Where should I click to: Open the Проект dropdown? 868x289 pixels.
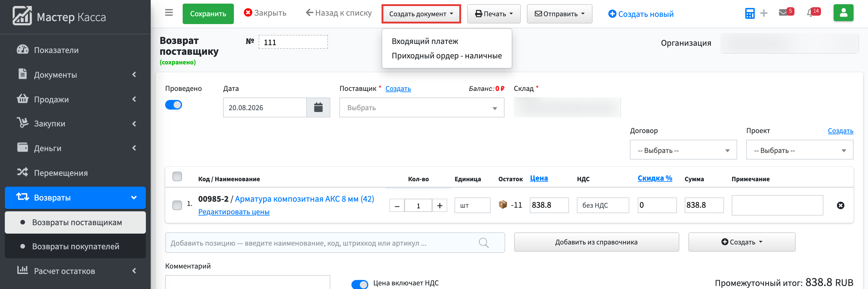pyautogui.click(x=799, y=150)
